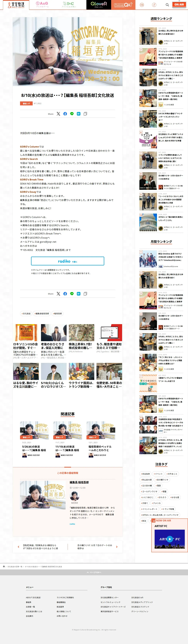Share on LINE using bottom share bar
The image size is (188, 644).
72,294
